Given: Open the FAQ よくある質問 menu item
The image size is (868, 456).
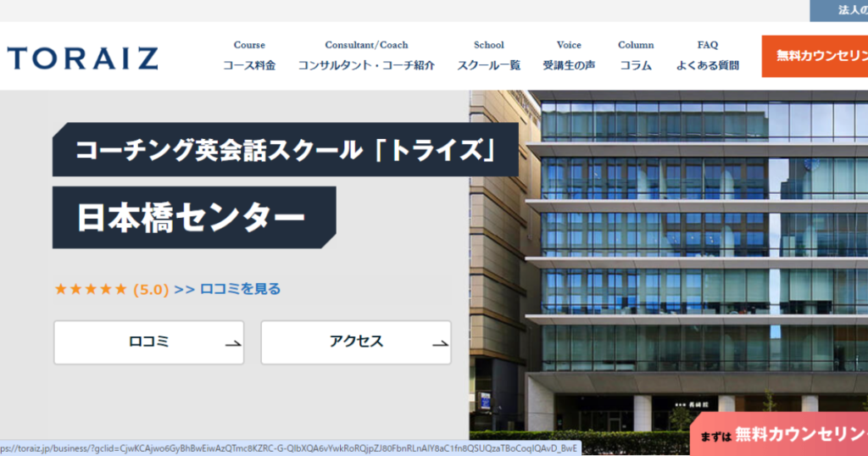Looking at the screenshot, I should (708, 56).
